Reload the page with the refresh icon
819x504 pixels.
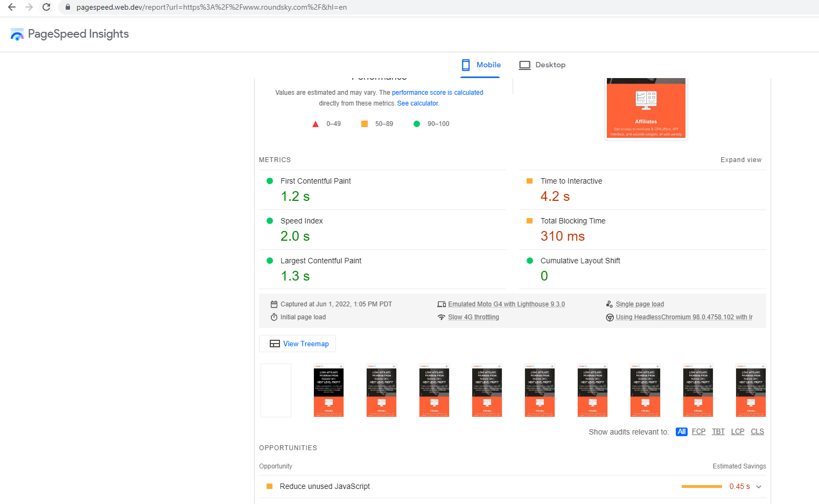[x=46, y=7]
